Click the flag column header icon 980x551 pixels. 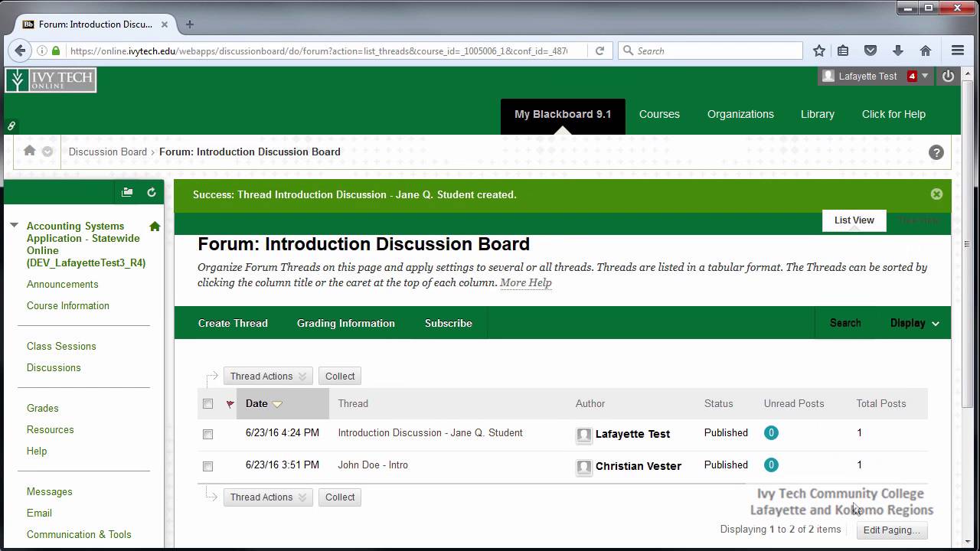[230, 404]
